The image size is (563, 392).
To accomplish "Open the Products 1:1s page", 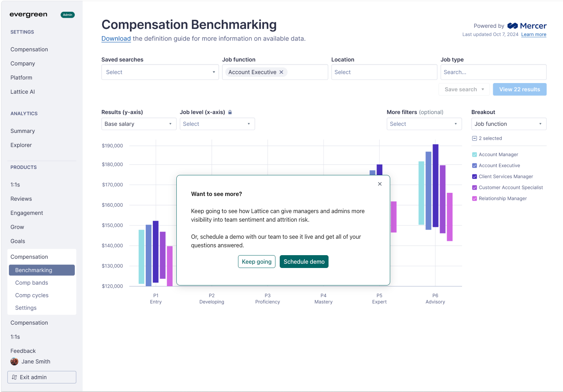I will 15,185.
